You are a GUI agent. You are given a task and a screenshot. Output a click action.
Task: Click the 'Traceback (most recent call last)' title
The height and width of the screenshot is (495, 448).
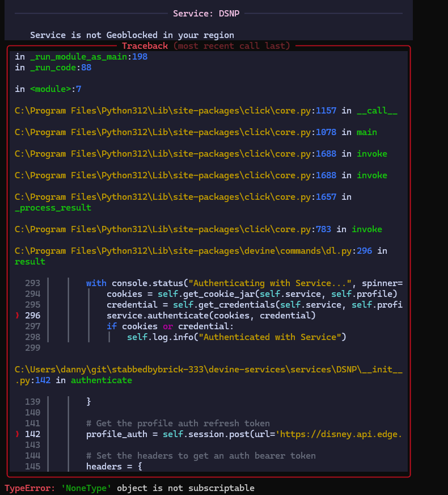click(206, 46)
